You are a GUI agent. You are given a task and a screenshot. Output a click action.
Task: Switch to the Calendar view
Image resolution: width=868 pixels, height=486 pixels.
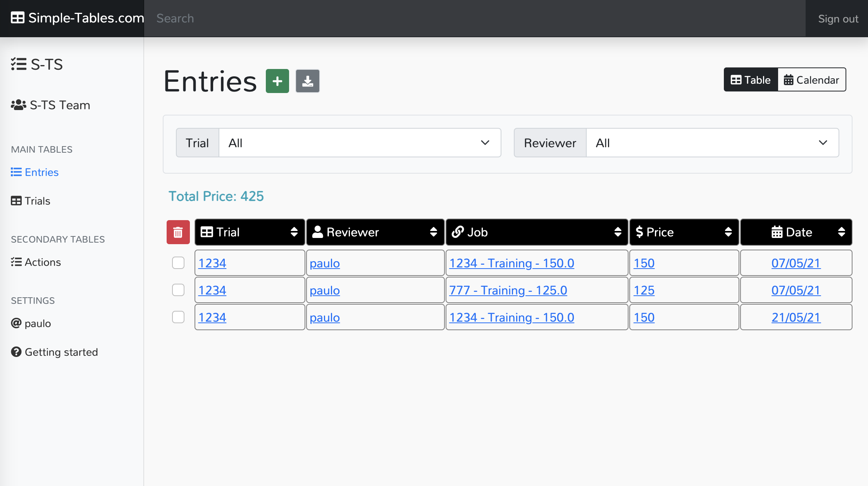[812, 79]
